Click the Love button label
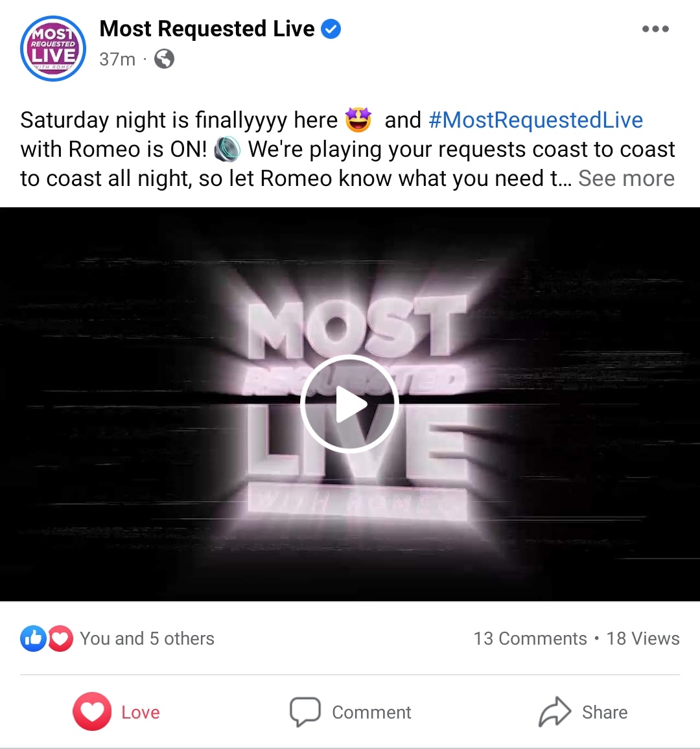Image resolution: width=700 pixels, height=749 pixels. click(141, 712)
